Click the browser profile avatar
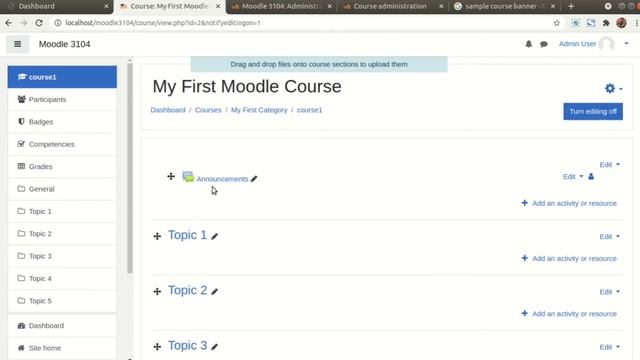This screenshot has width=640, height=360. 621,23
